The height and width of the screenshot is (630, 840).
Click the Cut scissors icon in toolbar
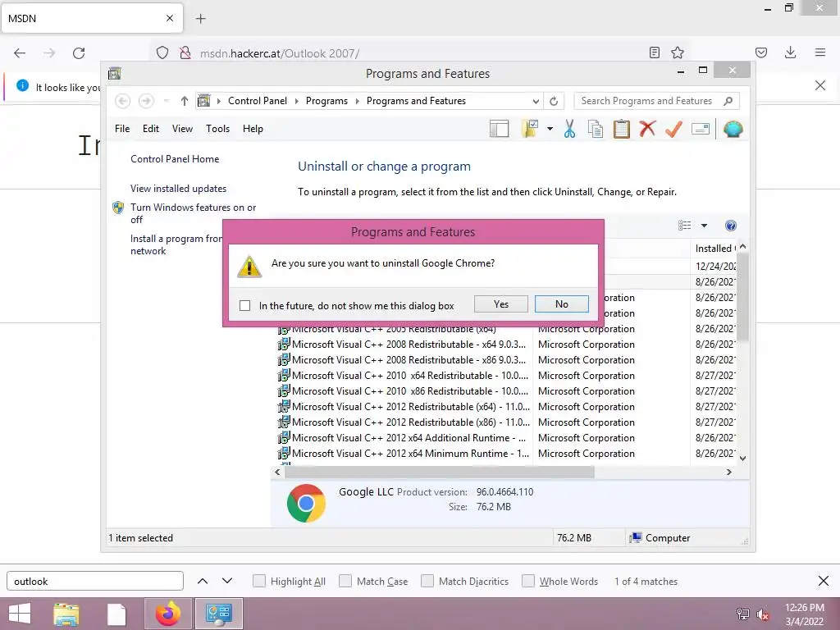click(x=569, y=129)
